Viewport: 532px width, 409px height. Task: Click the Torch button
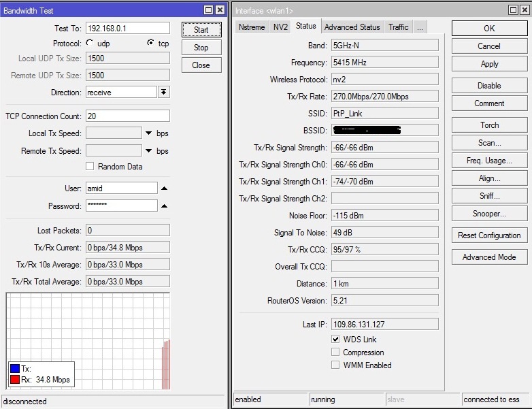[x=489, y=125]
